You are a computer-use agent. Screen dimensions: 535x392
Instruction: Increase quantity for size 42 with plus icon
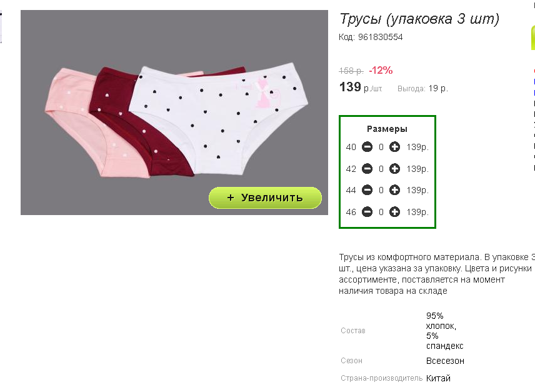394,169
